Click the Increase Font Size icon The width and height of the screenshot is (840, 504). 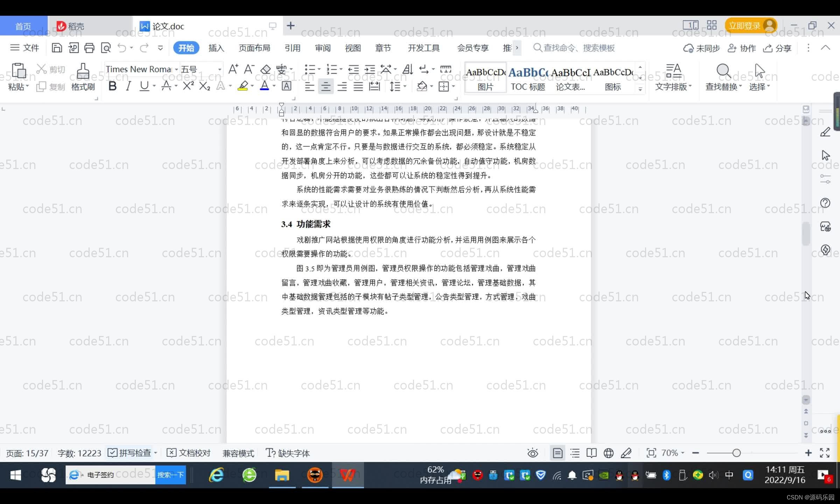[x=233, y=69]
